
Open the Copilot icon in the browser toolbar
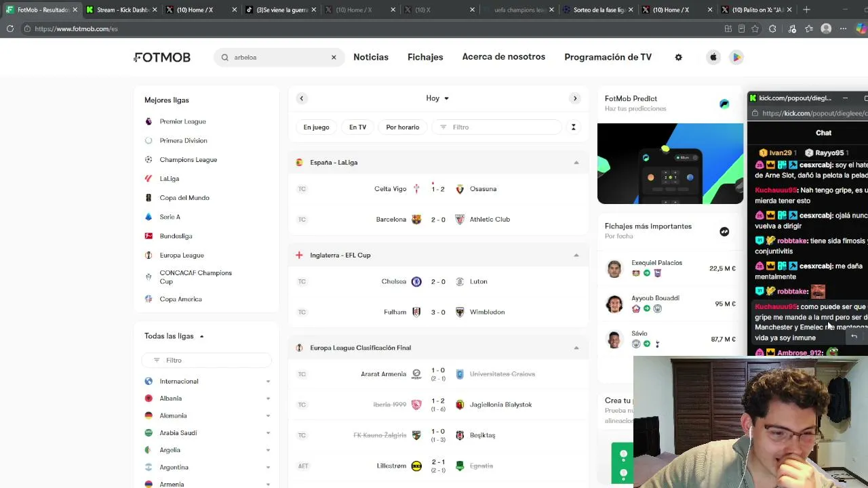tap(861, 28)
